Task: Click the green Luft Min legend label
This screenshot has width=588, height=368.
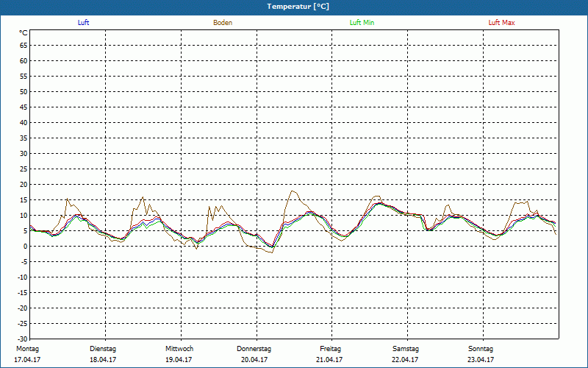Action: point(362,23)
